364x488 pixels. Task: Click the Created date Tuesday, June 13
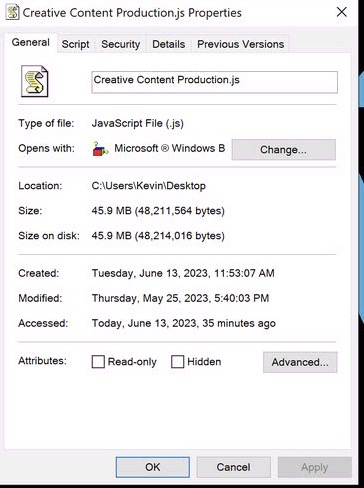click(183, 273)
